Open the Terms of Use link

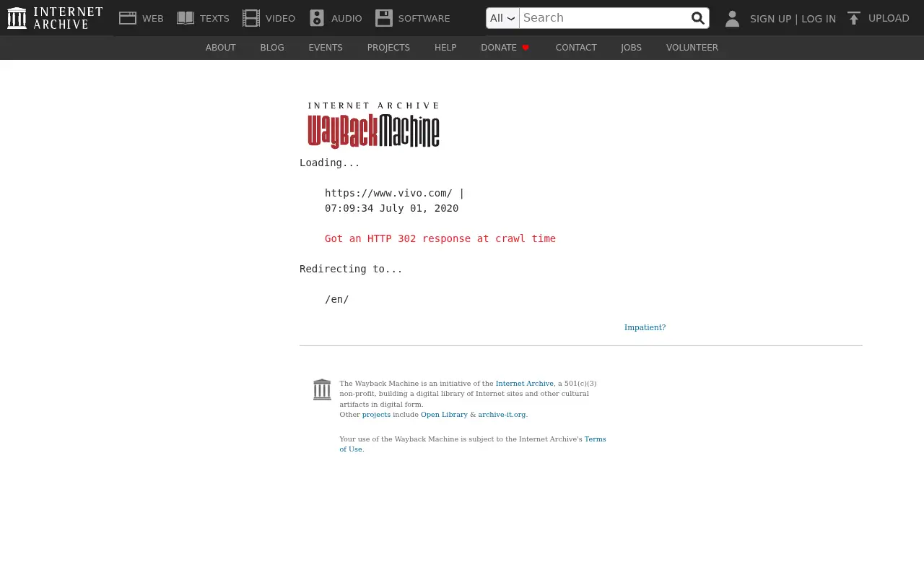(595, 439)
